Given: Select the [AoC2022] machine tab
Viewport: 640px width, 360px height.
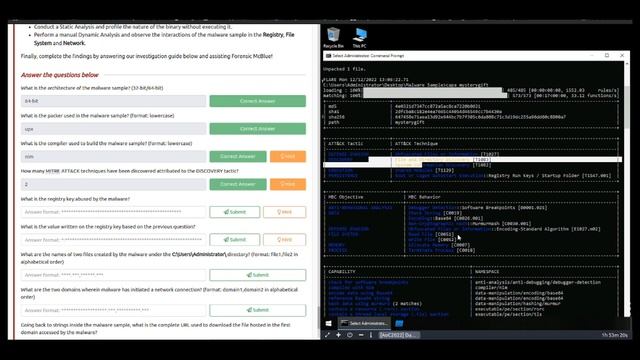Looking at the screenshot, I should [x=398, y=335].
